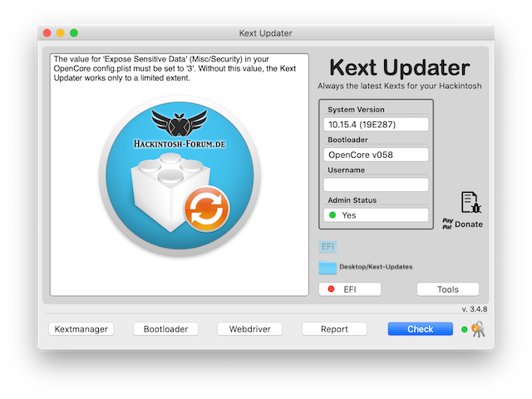Click the Kext Updater logo image
Viewport: 532px width, 399px height.
(180, 175)
